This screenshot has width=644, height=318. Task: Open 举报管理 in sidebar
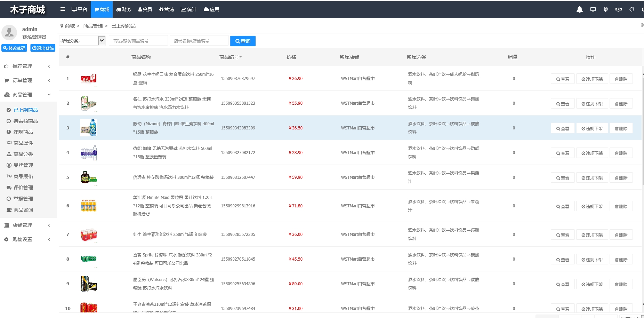(x=23, y=199)
